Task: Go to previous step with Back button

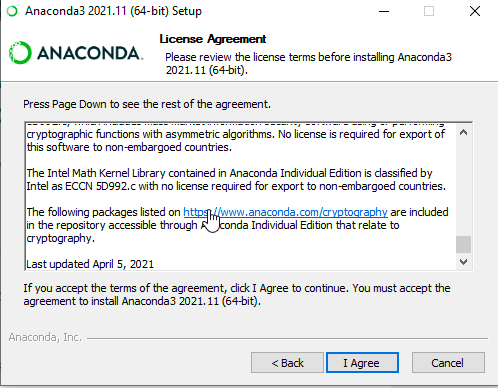Action: tap(287, 363)
